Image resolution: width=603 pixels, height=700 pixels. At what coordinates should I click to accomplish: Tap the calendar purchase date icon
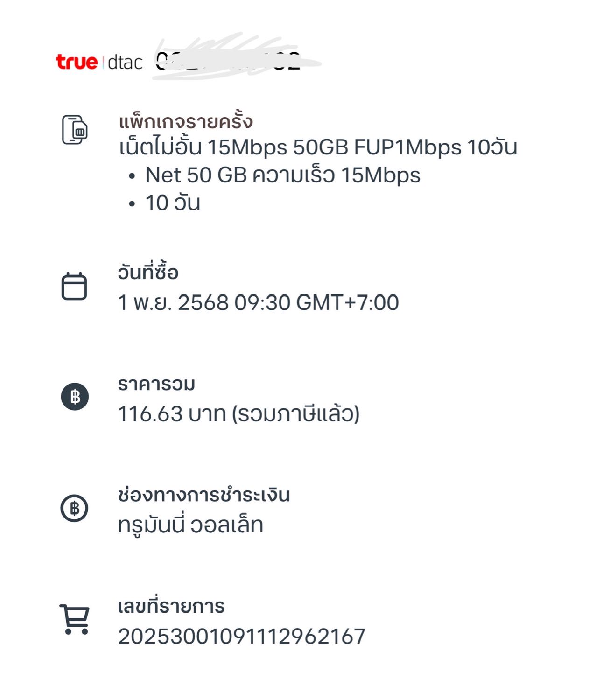[x=74, y=286]
